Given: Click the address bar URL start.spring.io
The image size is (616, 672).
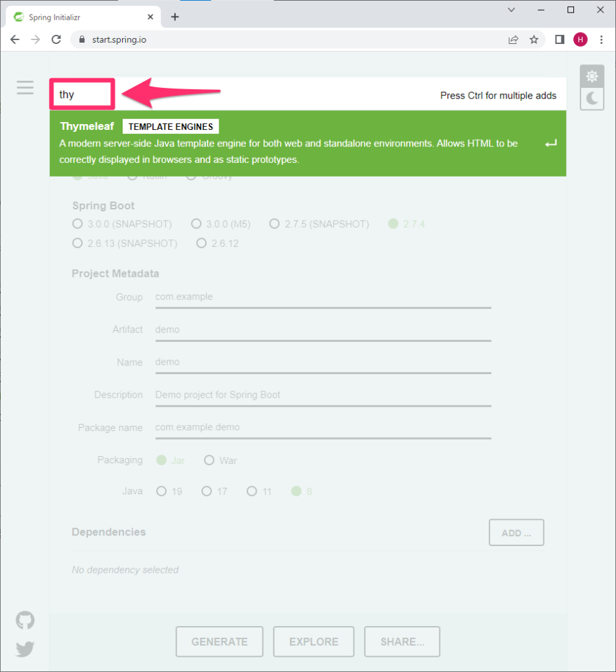Looking at the screenshot, I should click(x=119, y=39).
